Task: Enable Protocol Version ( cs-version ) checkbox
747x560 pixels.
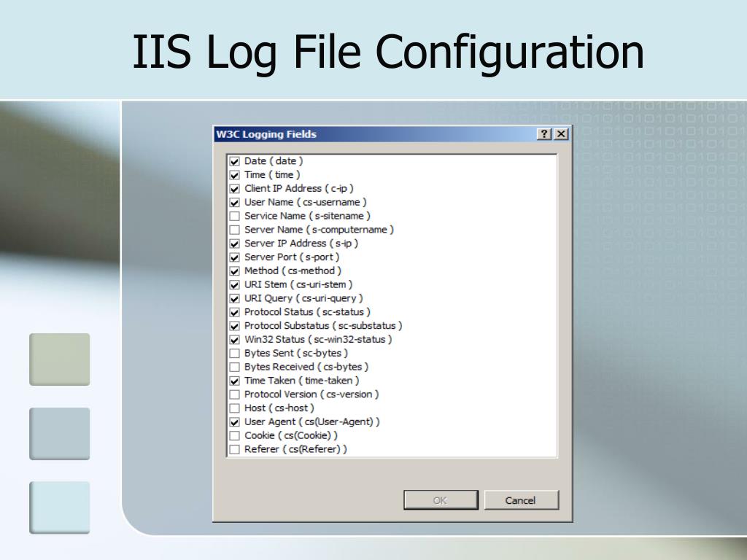Action: pyautogui.click(x=234, y=394)
